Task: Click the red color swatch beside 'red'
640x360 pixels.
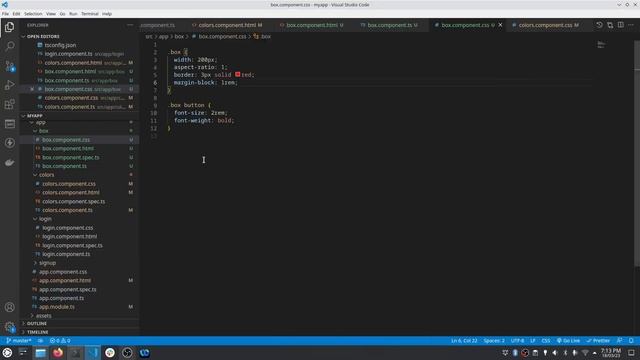Action: point(238,74)
